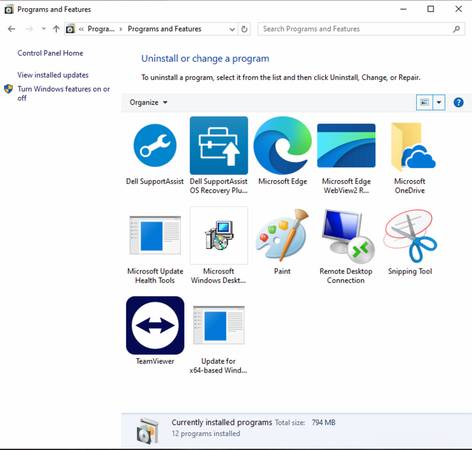Click the Paint label text
Image resolution: width=472 pixels, height=450 pixels.
tap(282, 271)
